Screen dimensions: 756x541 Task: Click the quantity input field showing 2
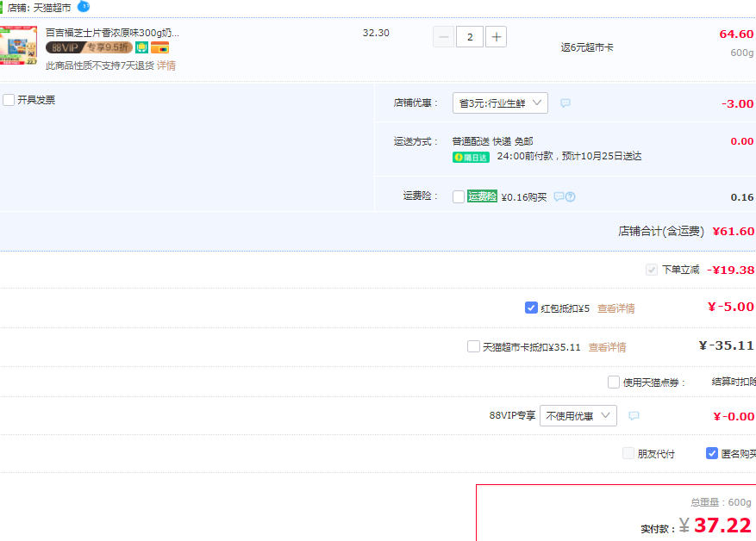470,37
